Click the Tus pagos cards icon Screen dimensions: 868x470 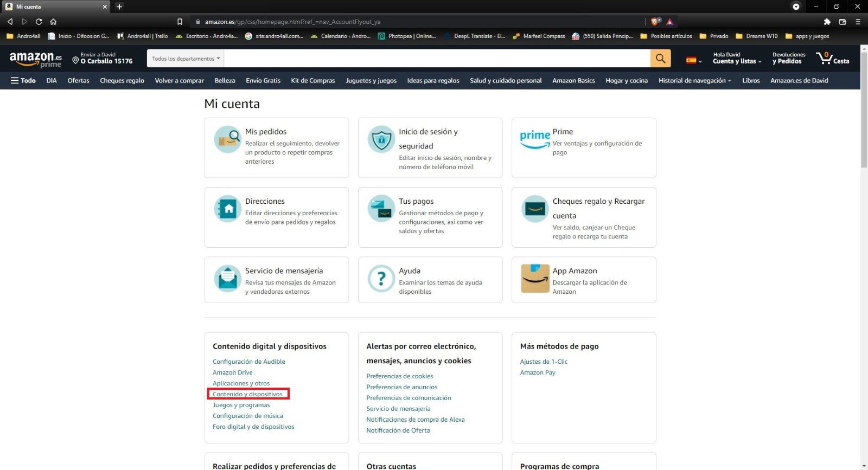pyautogui.click(x=381, y=209)
